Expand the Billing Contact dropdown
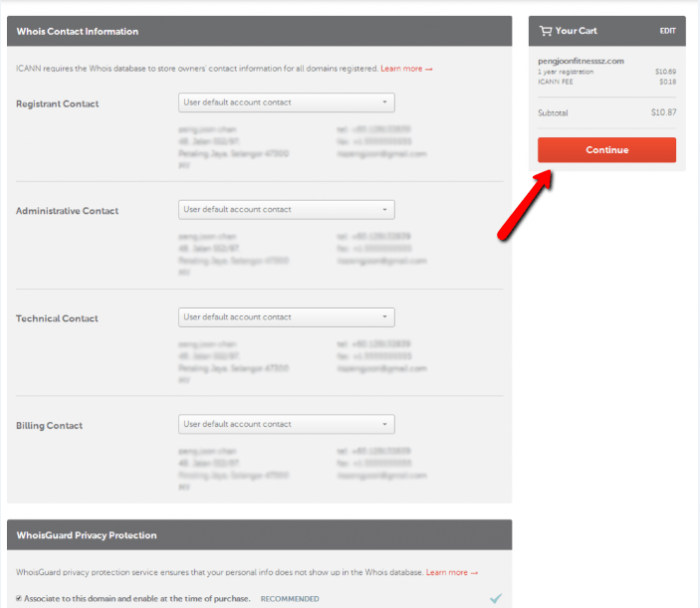The width and height of the screenshot is (700, 608). pyautogui.click(x=286, y=424)
